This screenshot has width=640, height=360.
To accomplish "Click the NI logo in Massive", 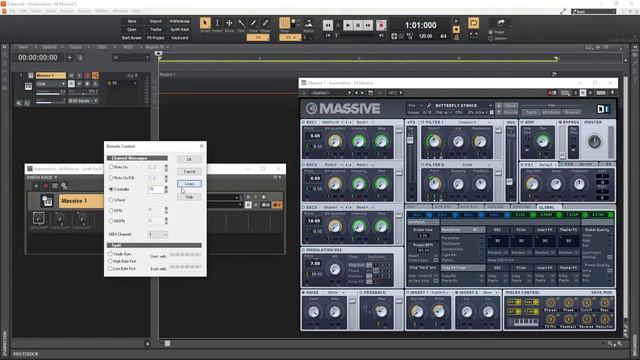I will pyautogui.click(x=603, y=109).
